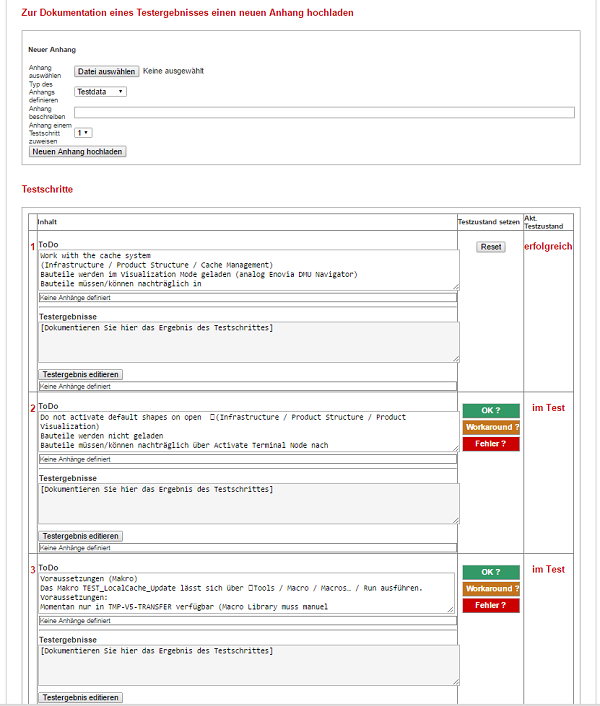Click the 'im Test' status of step 2
This screenshot has height=706, width=600.
548,408
